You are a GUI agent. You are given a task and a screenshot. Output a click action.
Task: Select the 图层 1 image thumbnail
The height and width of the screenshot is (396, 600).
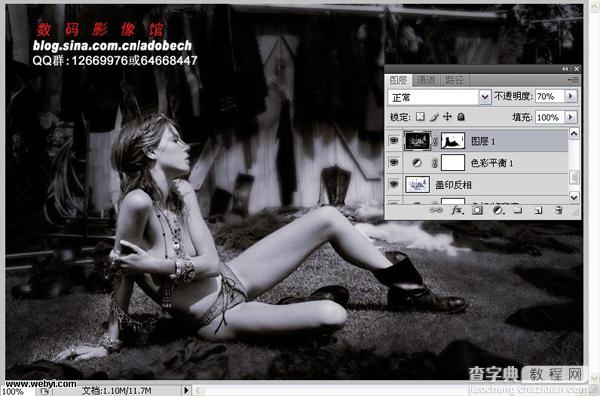[x=417, y=141]
